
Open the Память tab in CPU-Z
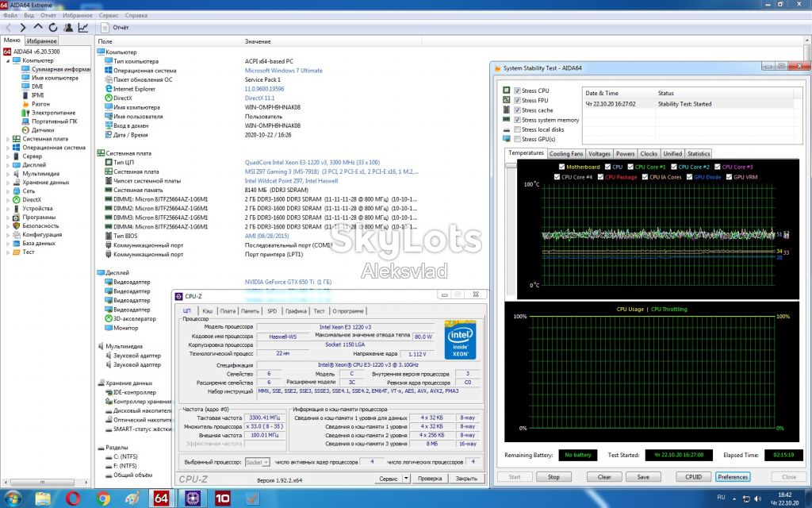(x=250, y=311)
